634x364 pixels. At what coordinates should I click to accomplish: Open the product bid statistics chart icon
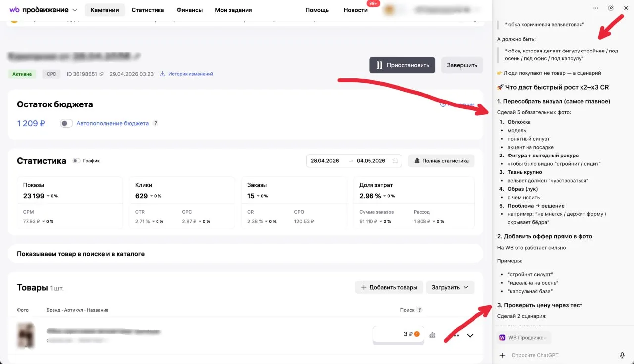coord(432,335)
